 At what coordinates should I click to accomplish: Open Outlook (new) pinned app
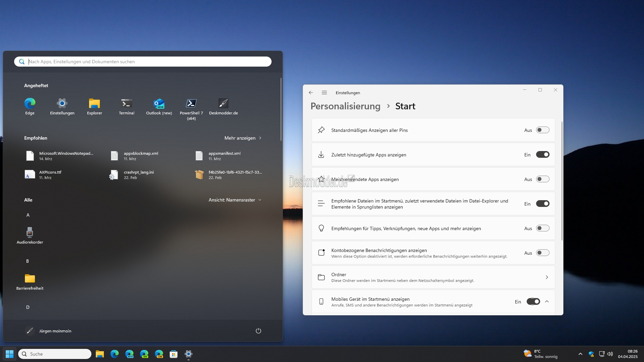pyautogui.click(x=159, y=107)
